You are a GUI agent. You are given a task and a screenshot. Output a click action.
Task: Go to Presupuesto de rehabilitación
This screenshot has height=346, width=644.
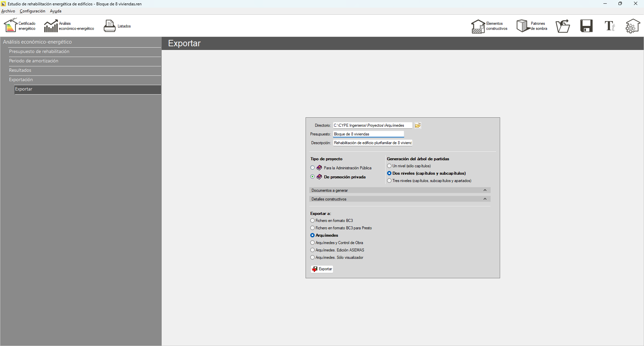(x=85, y=52)
